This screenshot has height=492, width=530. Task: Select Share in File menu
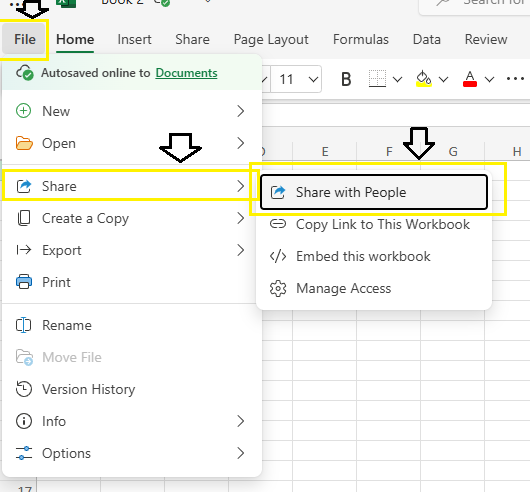[x=131, y=186]
